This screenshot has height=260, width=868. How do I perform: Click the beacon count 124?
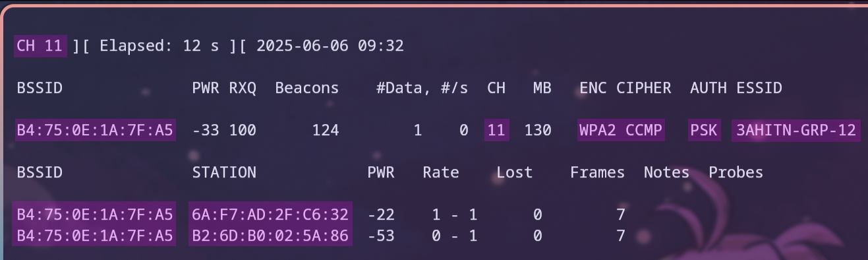(x=326, y=131)
